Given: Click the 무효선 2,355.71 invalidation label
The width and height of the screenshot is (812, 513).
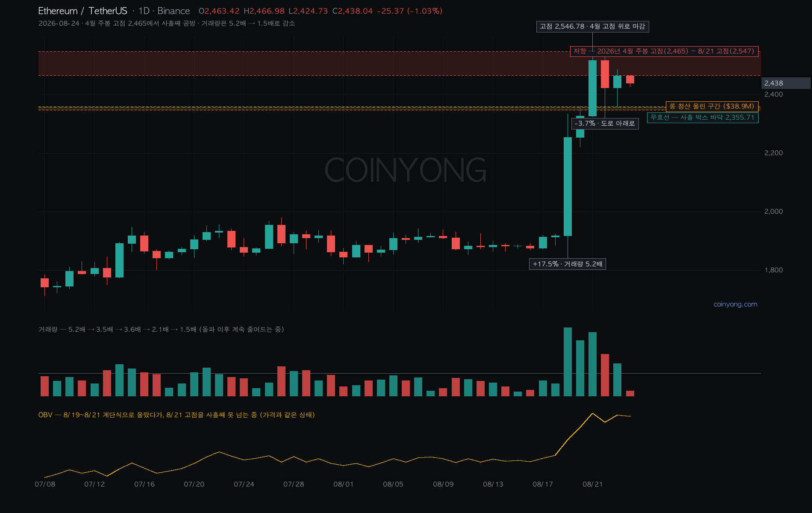Looking at the screenshot, I should pyautogui.click(x=703, y=117).
